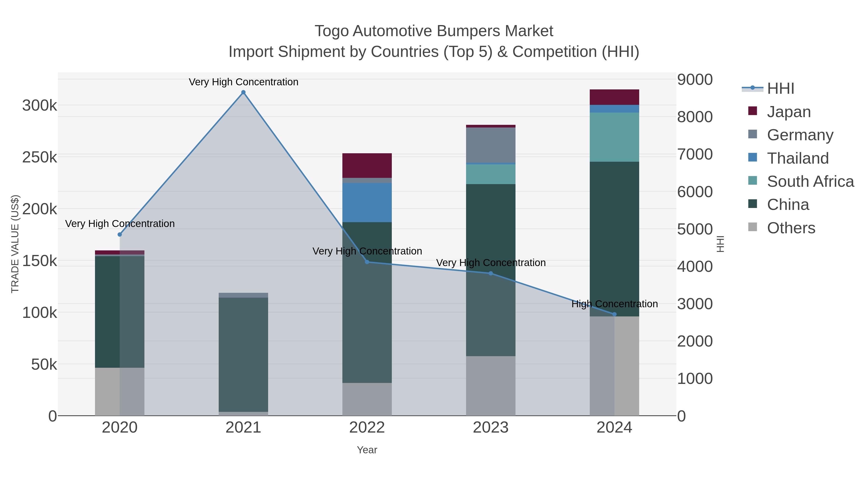Click the Japan segment of 2022 bar
The width and height of the screenshot is (868, 488).
click(367, 166)
